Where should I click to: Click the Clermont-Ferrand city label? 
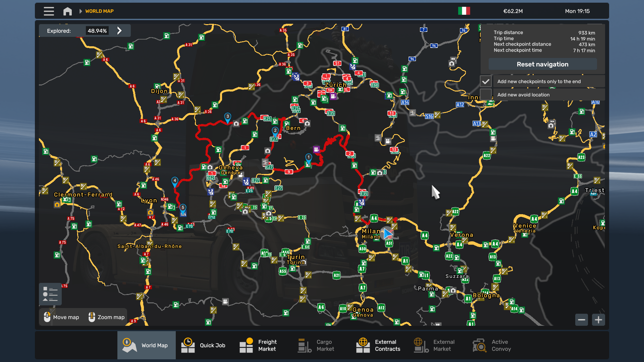pyautogui.click(x=84, y=194)
